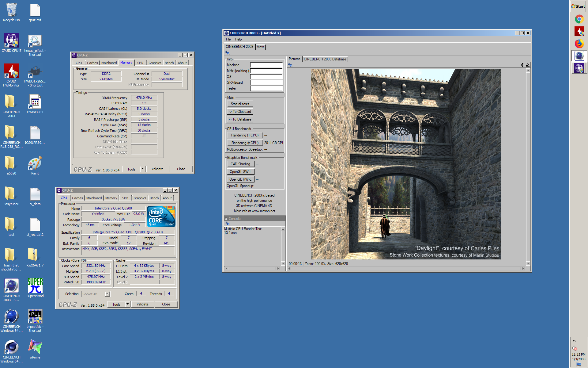Run Rendering (x CPU) benchmark
The width and height of the screenshot is (588, 368).
[x=245, y=143]
